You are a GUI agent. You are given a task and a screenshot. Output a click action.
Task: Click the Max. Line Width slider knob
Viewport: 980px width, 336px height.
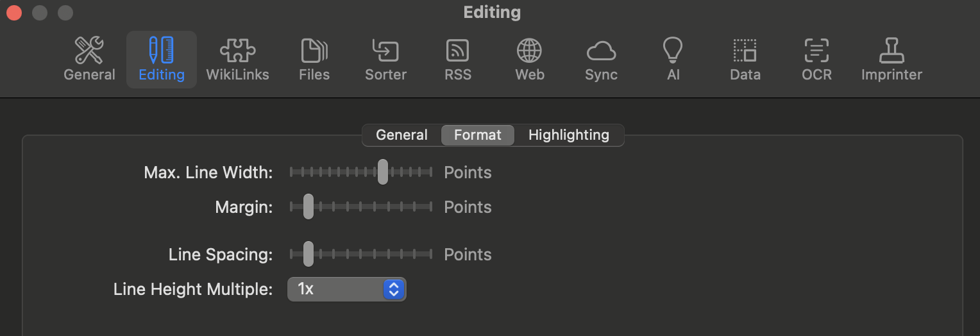point(383,172)
